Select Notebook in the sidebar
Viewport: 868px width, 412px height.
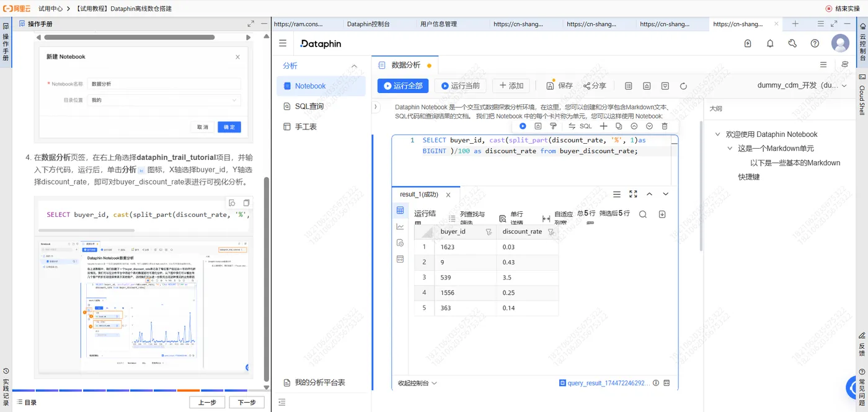tap(321, 86)
